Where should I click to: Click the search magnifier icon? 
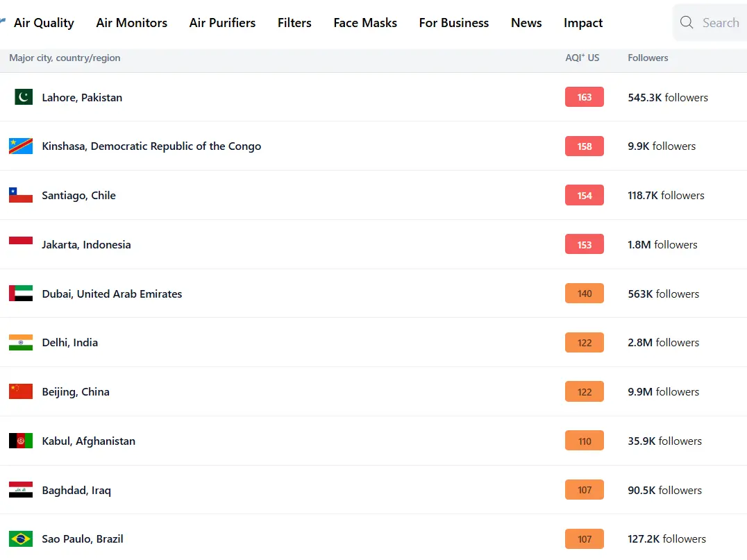point(687,23)
